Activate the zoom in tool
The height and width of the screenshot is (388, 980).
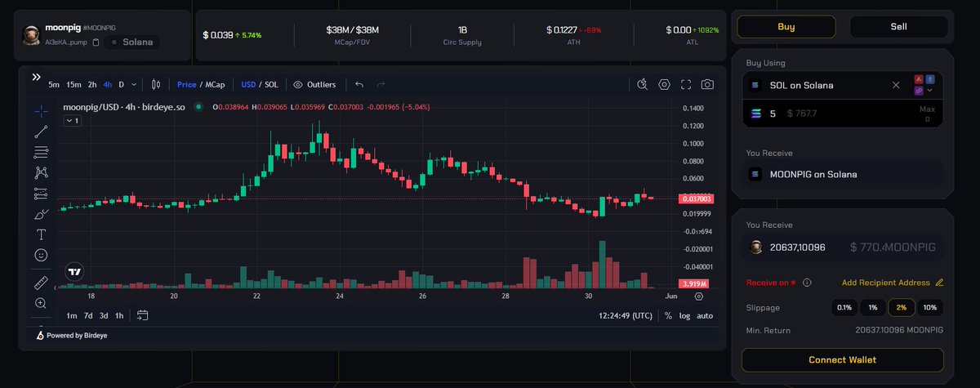(x=41, y=303)
